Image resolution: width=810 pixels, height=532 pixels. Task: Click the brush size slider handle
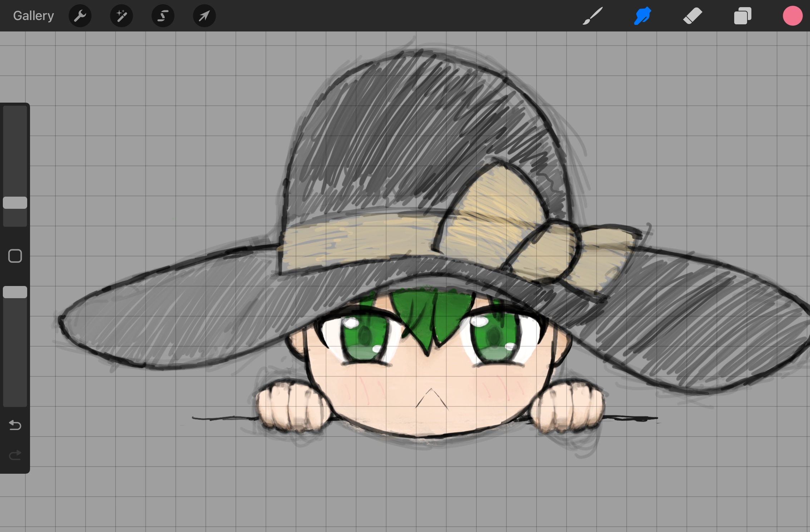(15, 203)
